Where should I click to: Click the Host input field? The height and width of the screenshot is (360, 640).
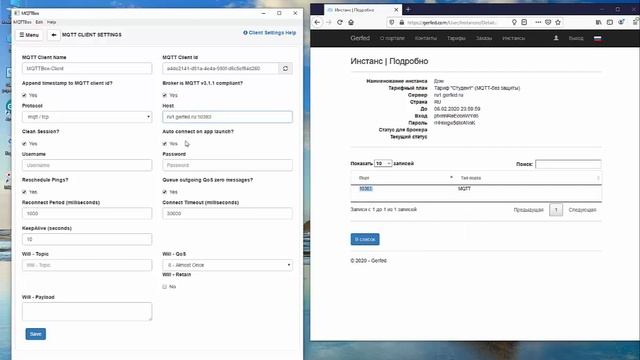[227, 117]
